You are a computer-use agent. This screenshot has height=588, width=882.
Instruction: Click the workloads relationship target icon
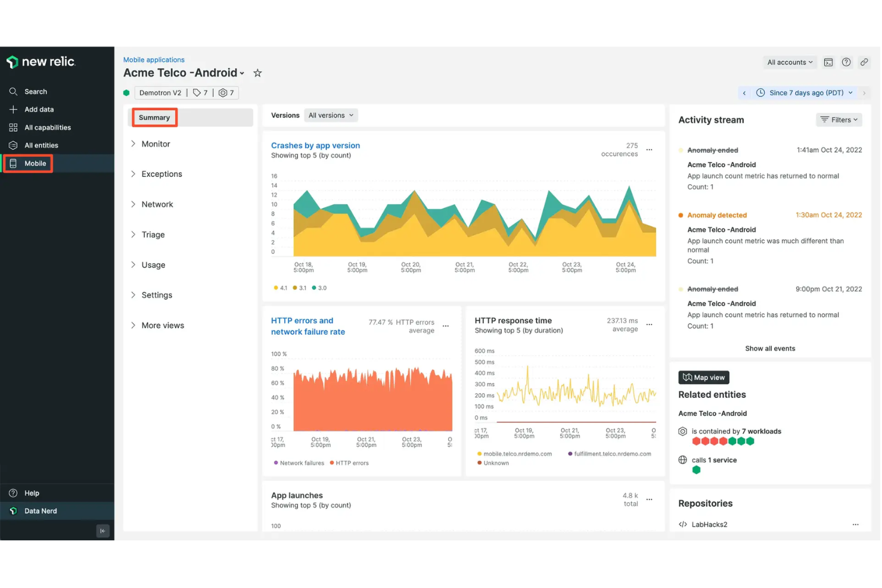(683, 431)
